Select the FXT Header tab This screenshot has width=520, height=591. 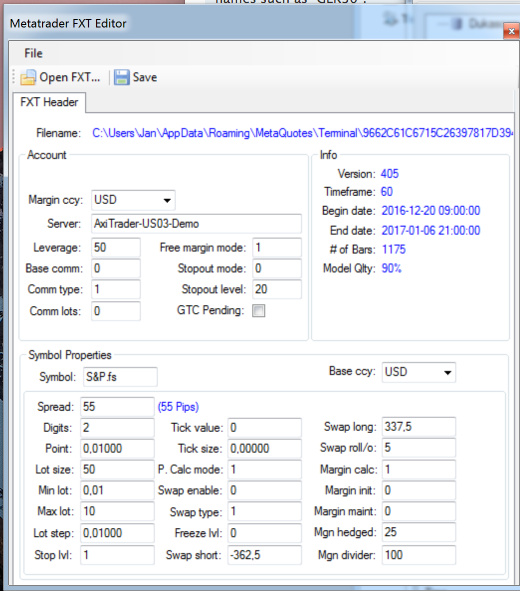(x=49, y=102)
